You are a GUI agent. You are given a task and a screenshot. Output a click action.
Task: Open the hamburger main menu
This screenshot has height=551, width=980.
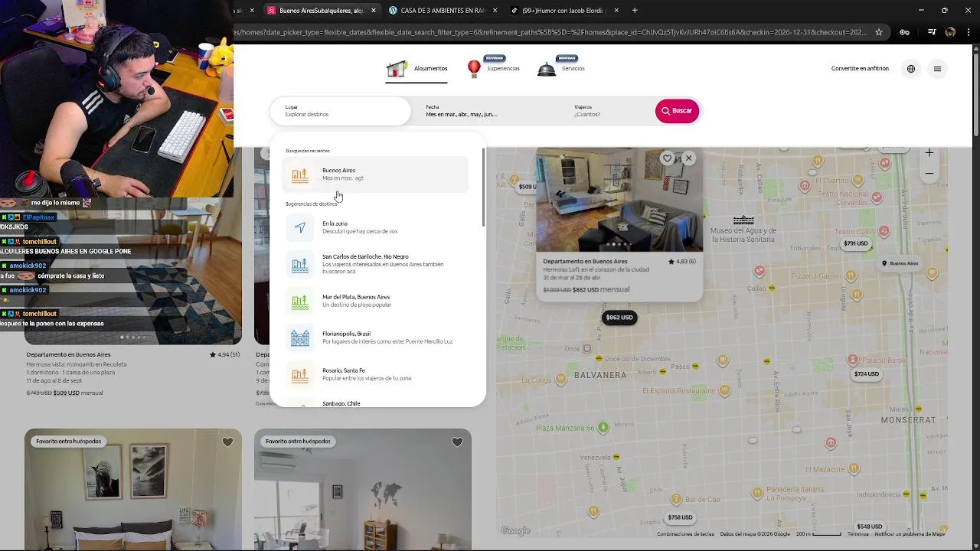tap(937, 69)
